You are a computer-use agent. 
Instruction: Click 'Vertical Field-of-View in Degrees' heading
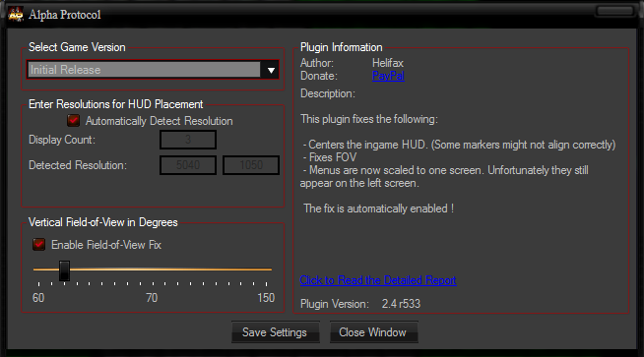[103, 222]
